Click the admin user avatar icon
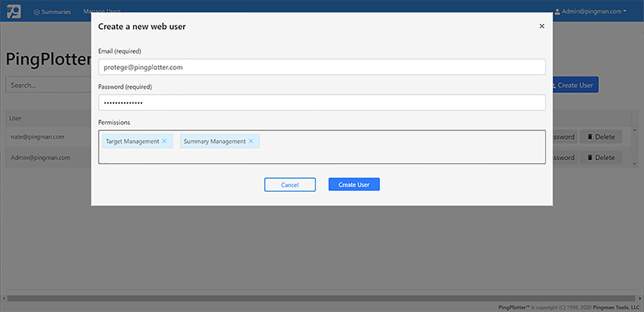This screenshot has width=644, height=312. (557, 11)
